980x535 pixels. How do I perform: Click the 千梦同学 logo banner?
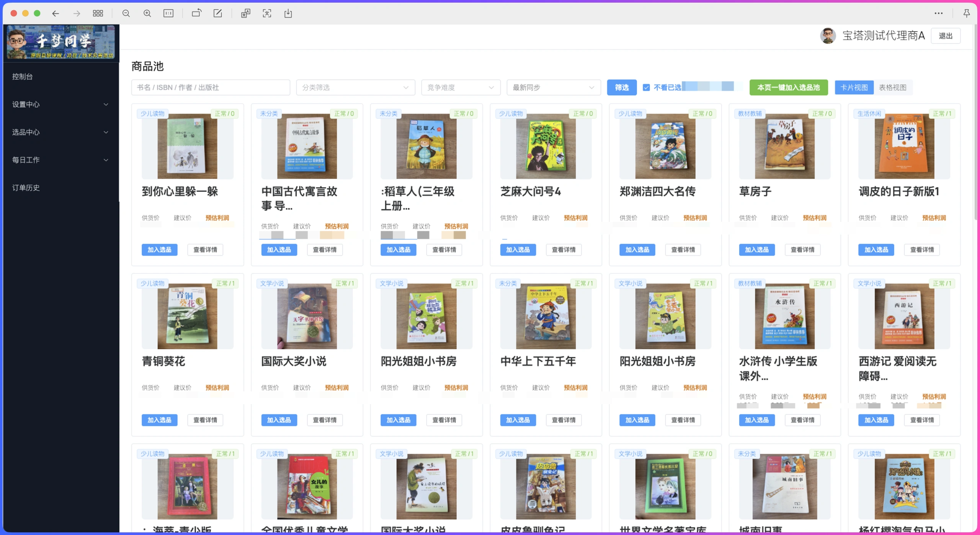pyautogui.click(x=61, y=42)
